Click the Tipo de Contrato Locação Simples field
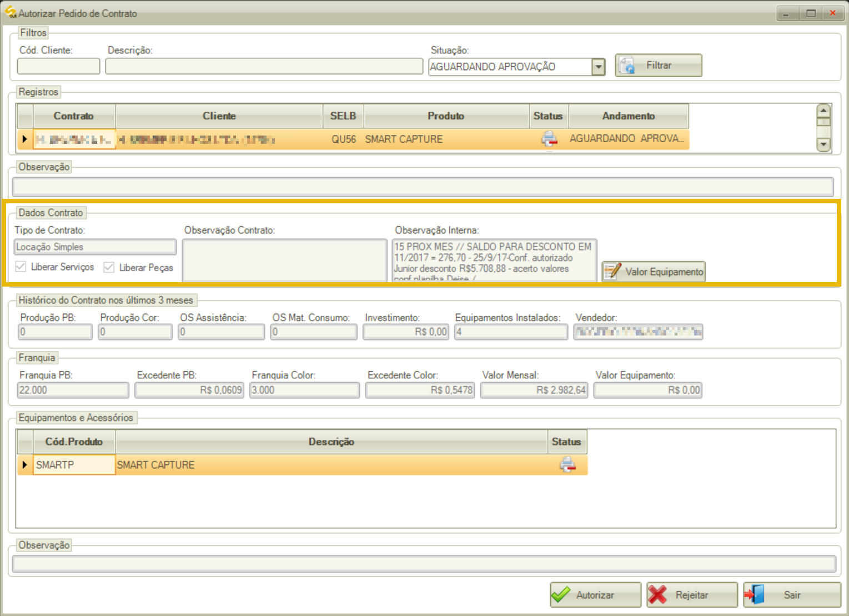 pos(95,247)
